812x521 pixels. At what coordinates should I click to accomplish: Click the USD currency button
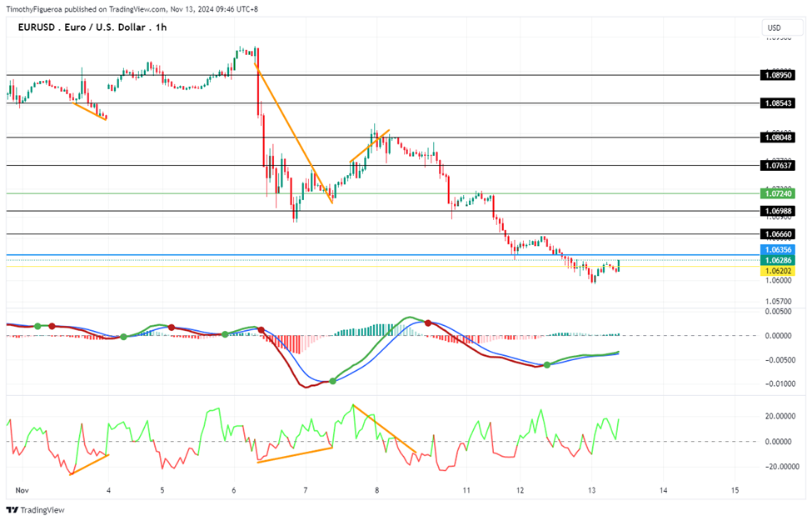click(x=782, y=28)
